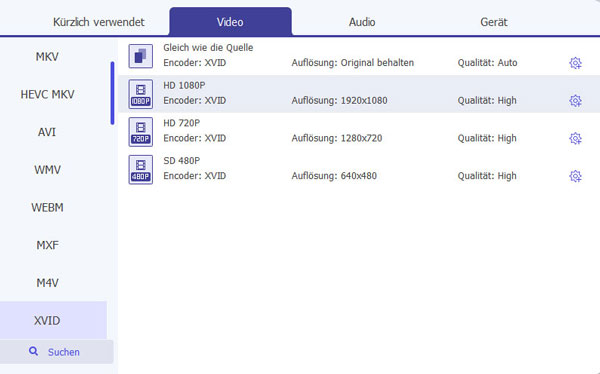Select AVI format in sidebar
The image size is (600, 374).
[x=47, y=132]
